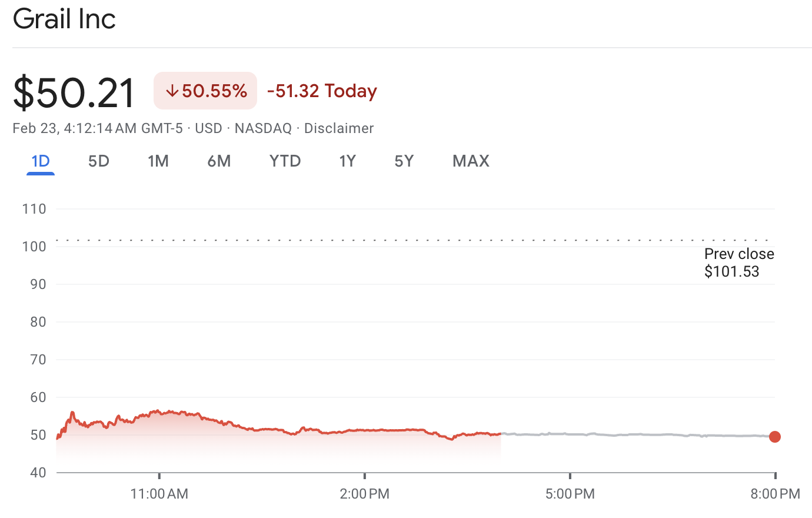This screenshot has height=518, width=812.
Task: Click the 50.55% change badge
Action: [x=205, y=91]
